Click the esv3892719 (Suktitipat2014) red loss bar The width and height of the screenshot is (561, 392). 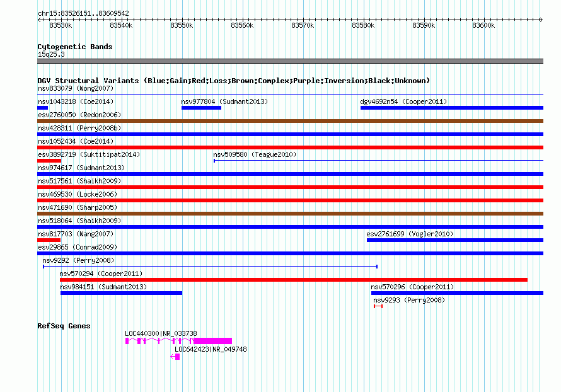pos(49,161)
